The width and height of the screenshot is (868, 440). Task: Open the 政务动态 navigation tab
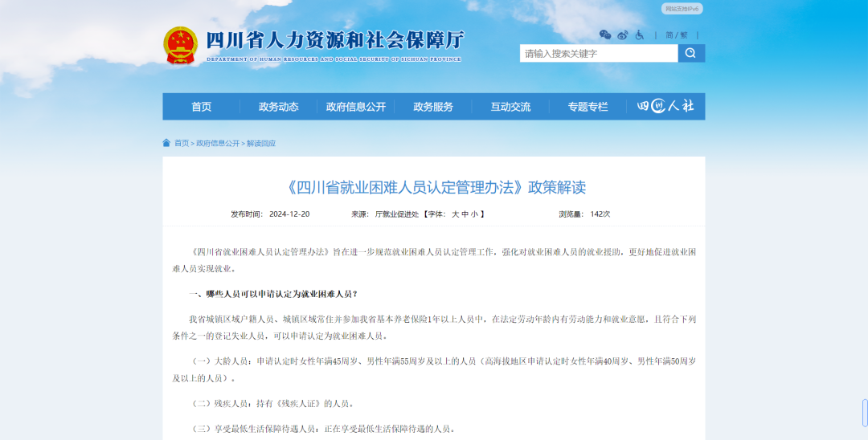click(x=278, y=107)
